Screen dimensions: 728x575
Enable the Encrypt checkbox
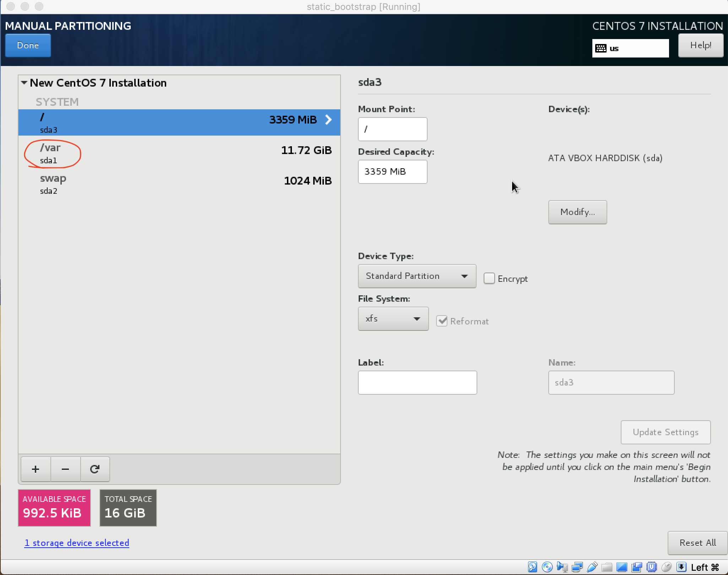(x=489, y=279)
